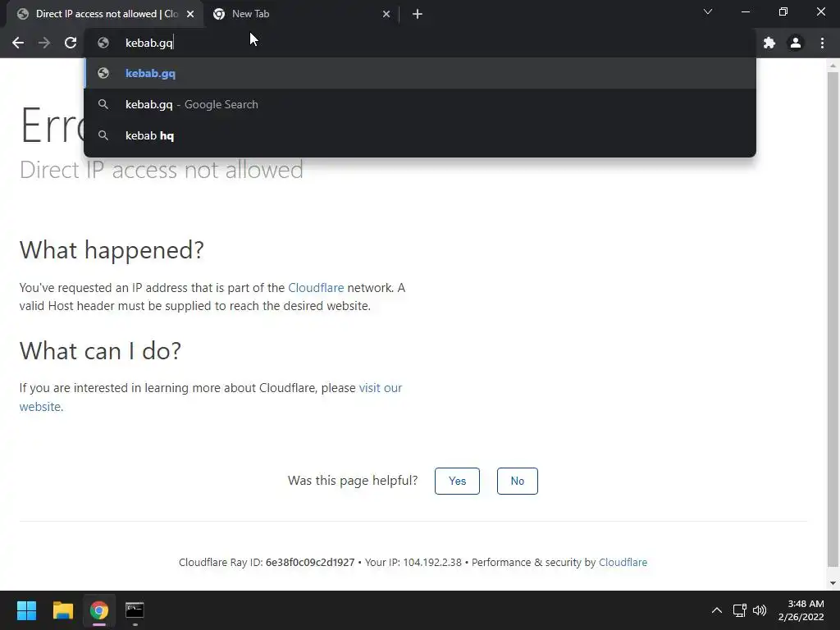Click the Ray ID 6e38f0c09c2d1927
840x630 pixels.
coord(310,563)
